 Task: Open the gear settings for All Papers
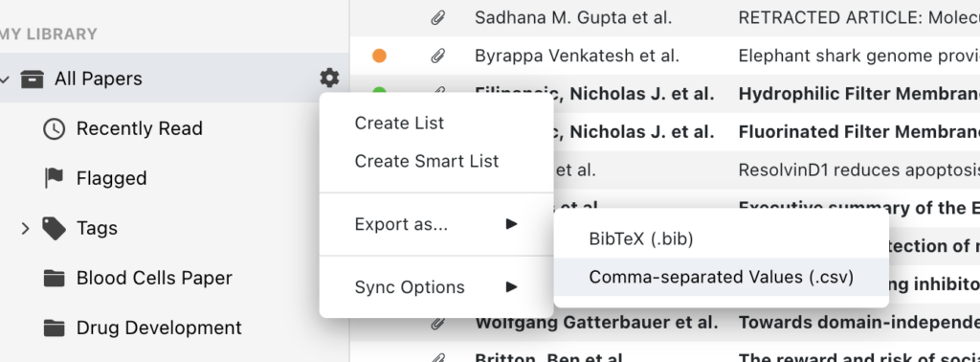(329, 79)
